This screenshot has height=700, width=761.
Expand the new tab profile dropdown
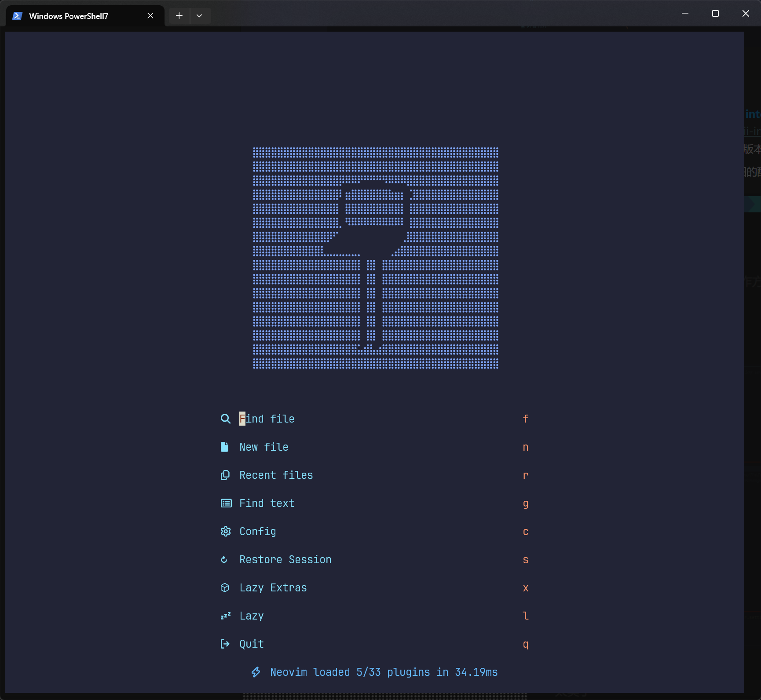coord(199,16)
